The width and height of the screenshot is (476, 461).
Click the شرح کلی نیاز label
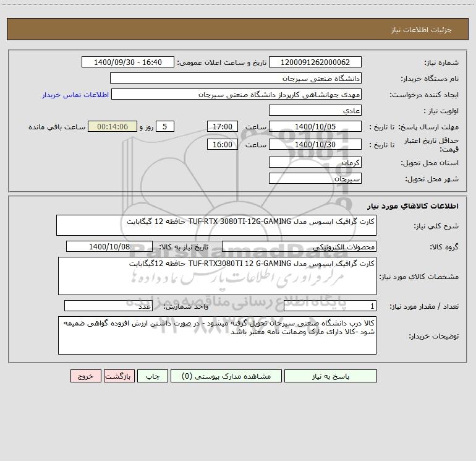point(436,226)
